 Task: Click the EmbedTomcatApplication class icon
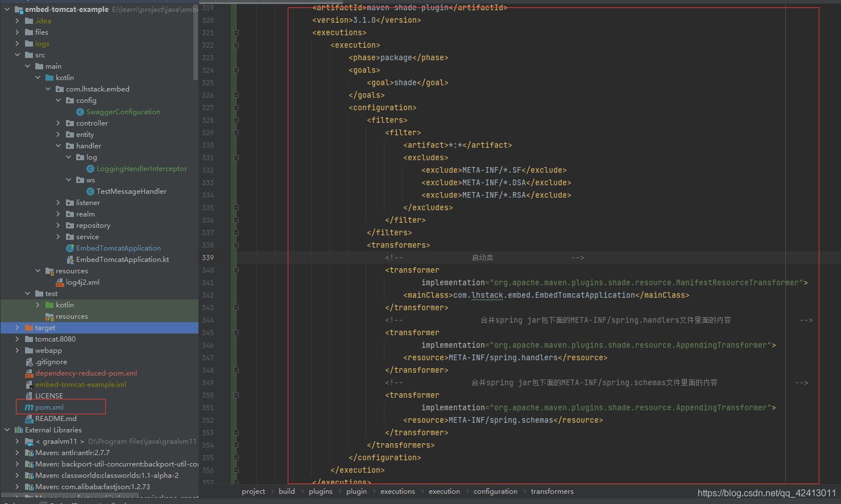pyautogui.click(x=70, y=248)
